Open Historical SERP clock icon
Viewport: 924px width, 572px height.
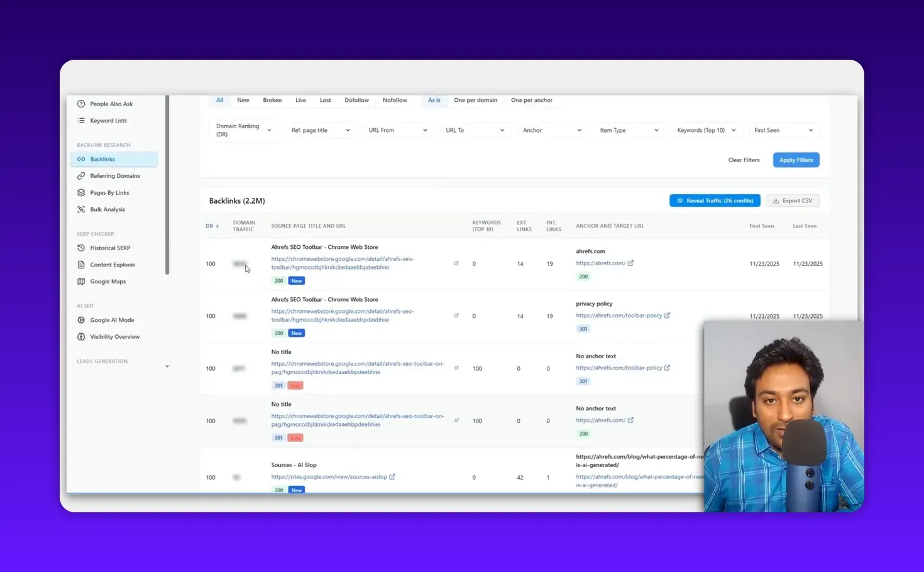[x=81, y=248]
